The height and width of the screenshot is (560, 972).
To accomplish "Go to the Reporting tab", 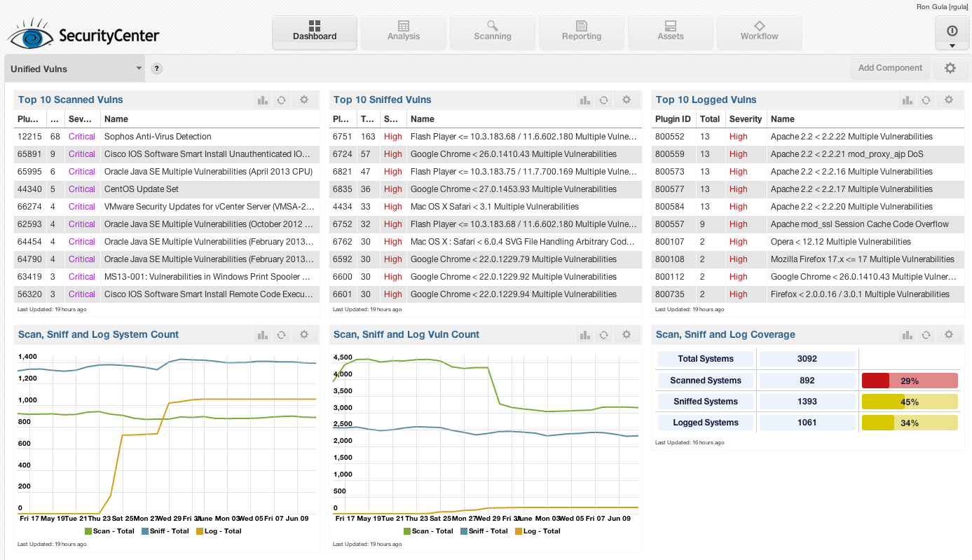I will (x=582, y=32).
